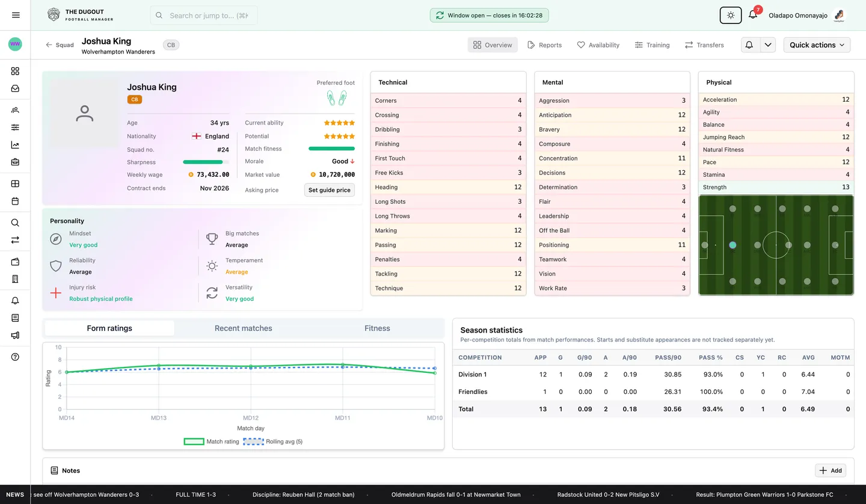
Task: Click the MD12 point on the form chart
Action: point(251,367)
